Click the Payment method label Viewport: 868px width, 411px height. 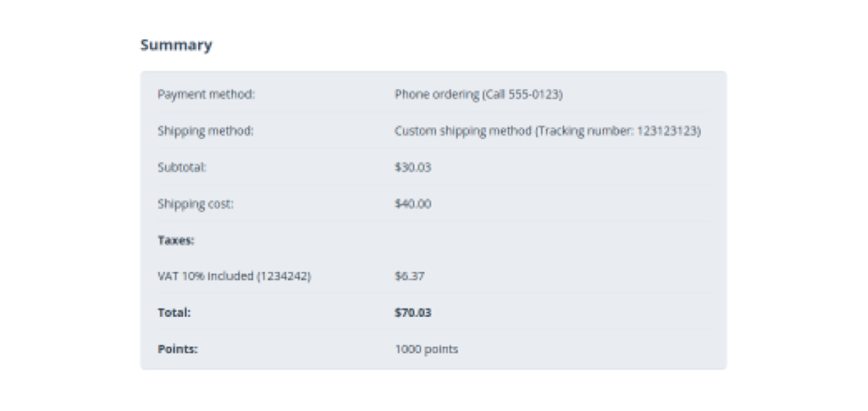point(206,95)
